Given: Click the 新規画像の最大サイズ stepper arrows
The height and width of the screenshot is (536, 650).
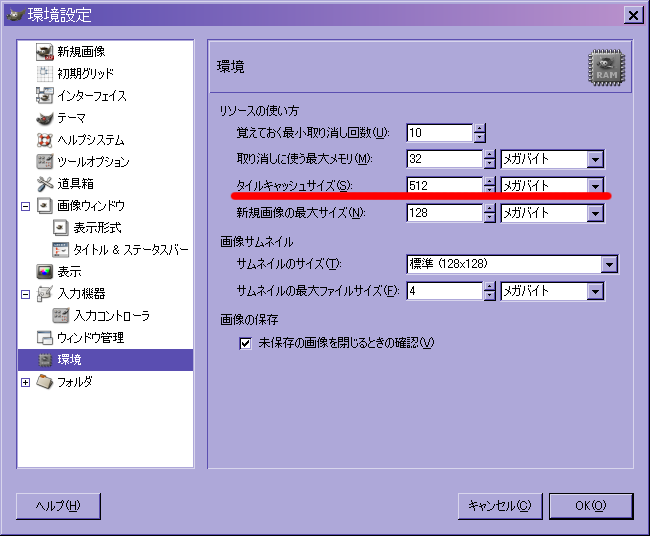Looking at the screenshot, I should point(490,213).
